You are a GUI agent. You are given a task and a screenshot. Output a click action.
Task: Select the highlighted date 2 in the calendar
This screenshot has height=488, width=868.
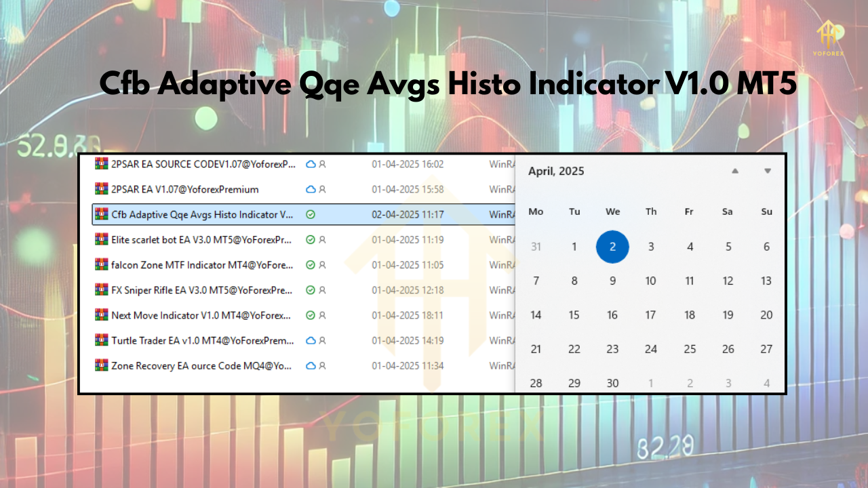[612, 247]
